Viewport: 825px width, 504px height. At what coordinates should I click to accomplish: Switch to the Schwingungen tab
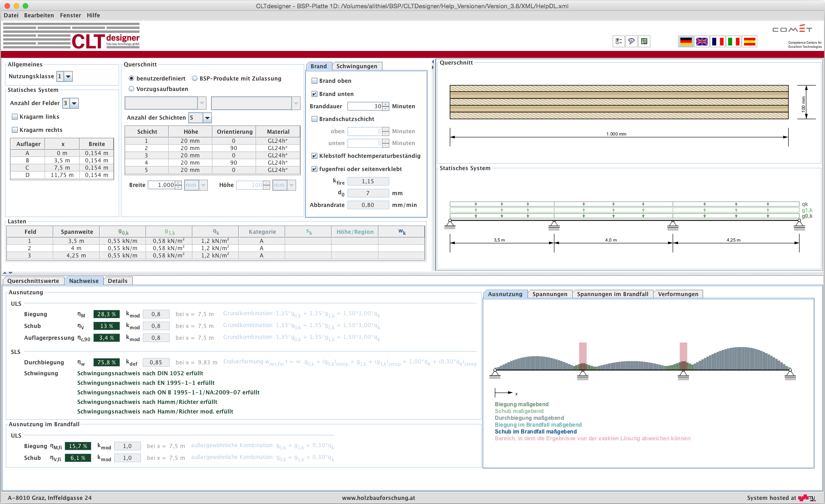[357, 66]
